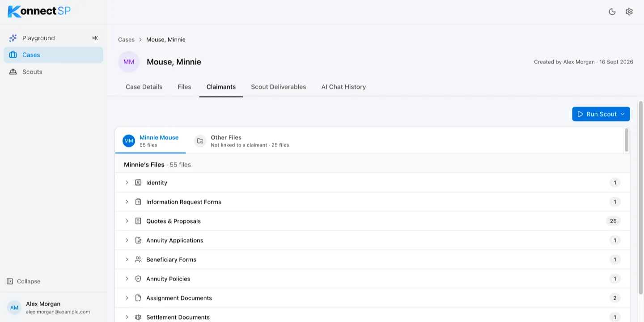Open Scouts in the sidebar
Image resolution: width=644 pixels, height=322 pixels.
point(53,72)
